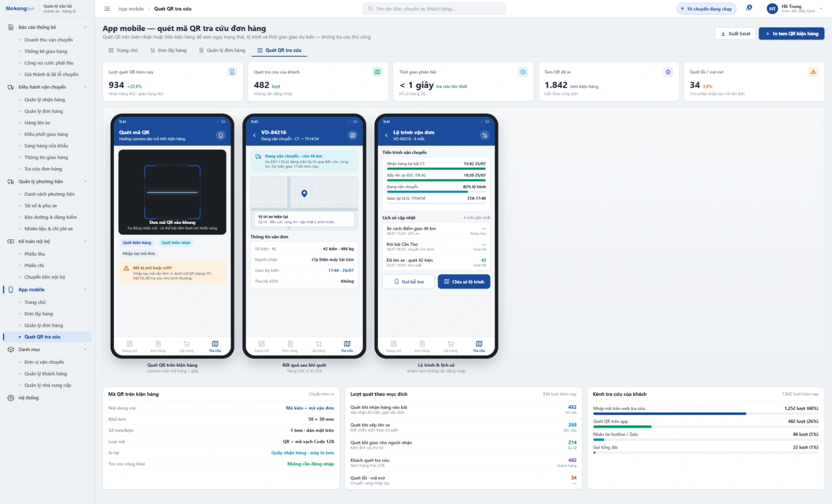Click the warning icon in Quét lỗi card

(x=813, y=72)
